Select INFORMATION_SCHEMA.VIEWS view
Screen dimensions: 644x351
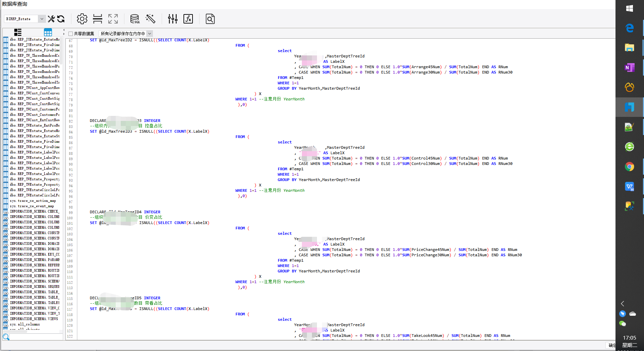pyautogui.click(x=34, y=319)
